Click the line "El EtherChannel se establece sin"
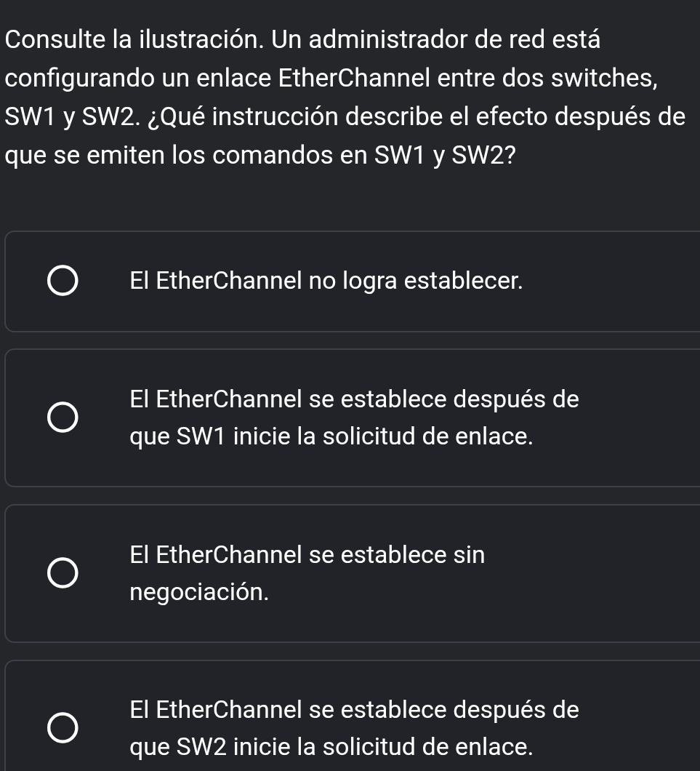This screenshot has width=700, height=771. click(307, 555)
